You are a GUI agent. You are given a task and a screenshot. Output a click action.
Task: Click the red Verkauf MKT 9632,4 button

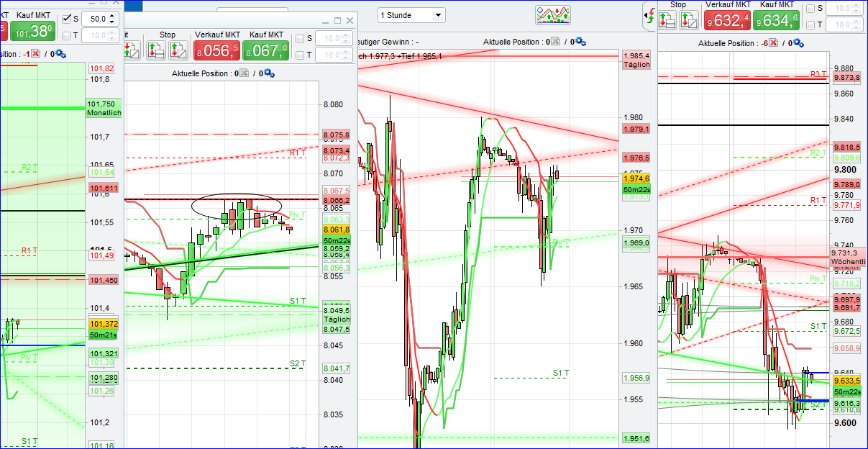click(x=726, y=20)
